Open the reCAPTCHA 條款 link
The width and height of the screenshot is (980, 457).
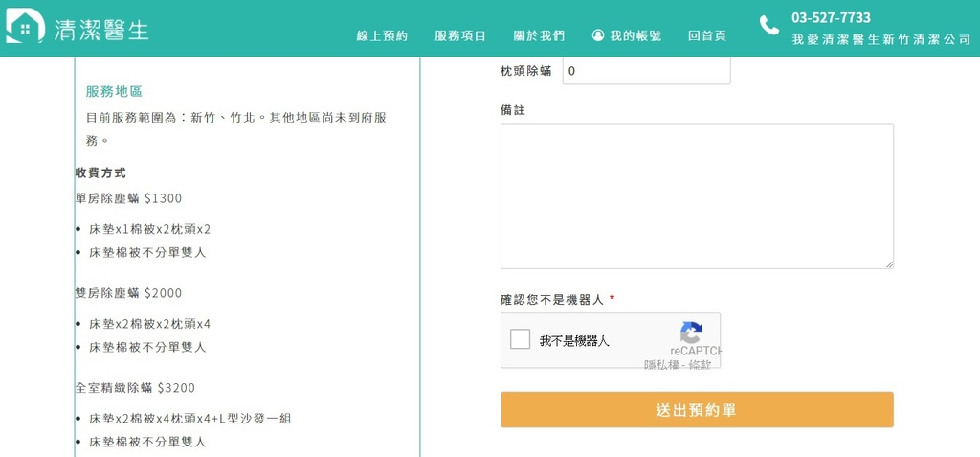point(700,365)
